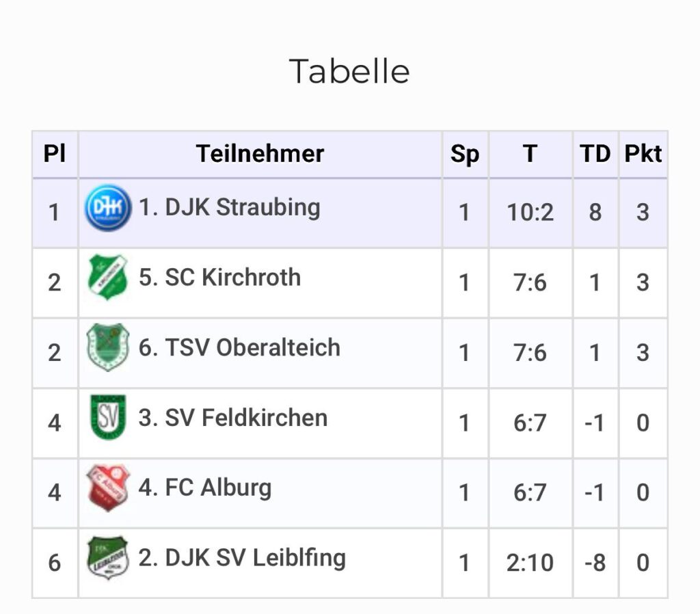Click the Pl column header
This screenshot has width=700, height=614.
55,154
